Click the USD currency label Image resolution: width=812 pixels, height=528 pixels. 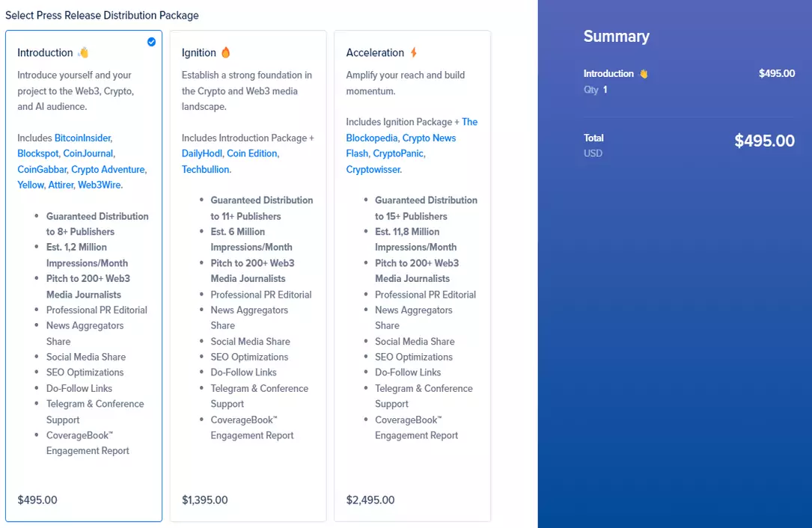tap(593, 153)
